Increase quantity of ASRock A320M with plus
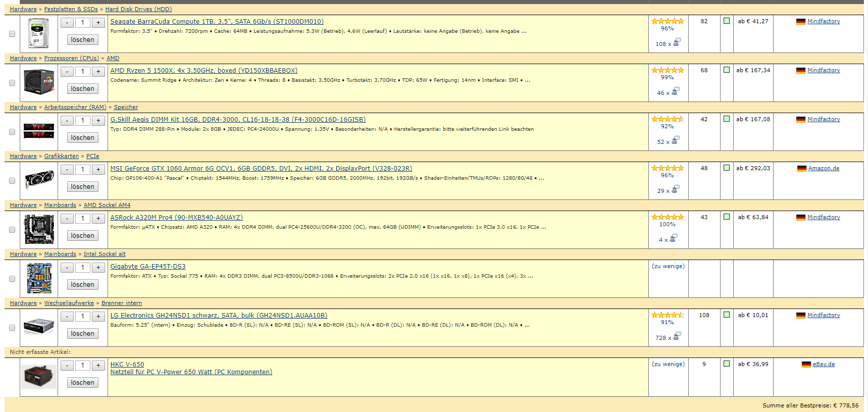The image size is (868, 412). (x=98, y=219)
